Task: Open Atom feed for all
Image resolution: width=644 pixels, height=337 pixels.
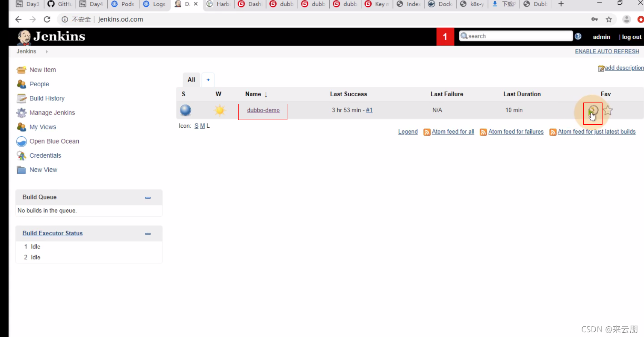Action: pyautogui.click(x=453, y=132)
